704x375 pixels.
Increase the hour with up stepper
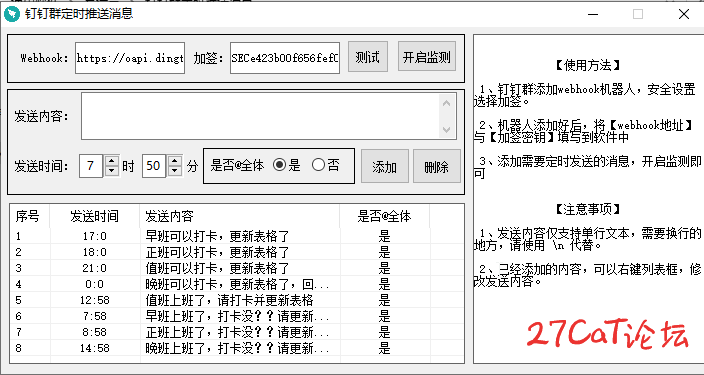[x=112, y=161]
